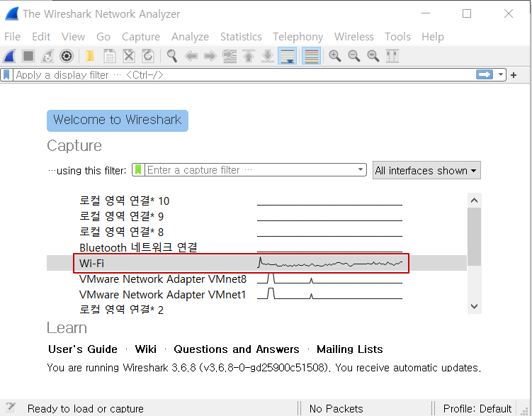
Task: Click the Resize columns to fit content icon
Action: point(392,56)
